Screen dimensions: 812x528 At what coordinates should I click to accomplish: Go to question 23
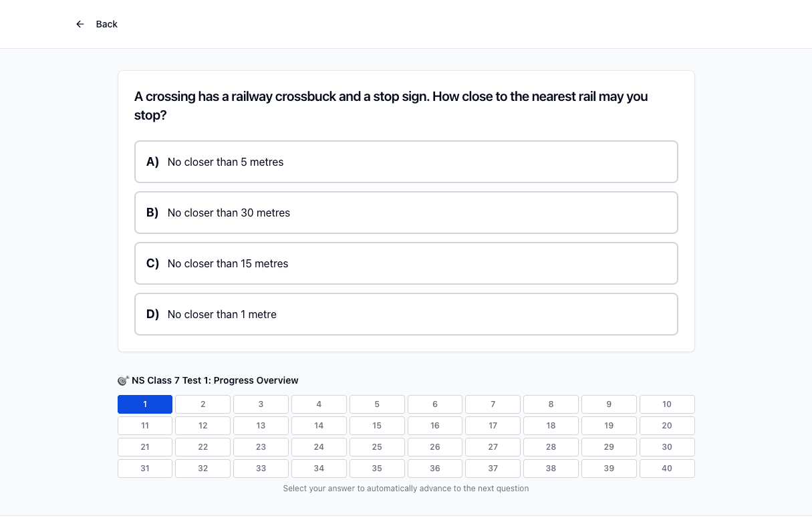coord(261,447)
